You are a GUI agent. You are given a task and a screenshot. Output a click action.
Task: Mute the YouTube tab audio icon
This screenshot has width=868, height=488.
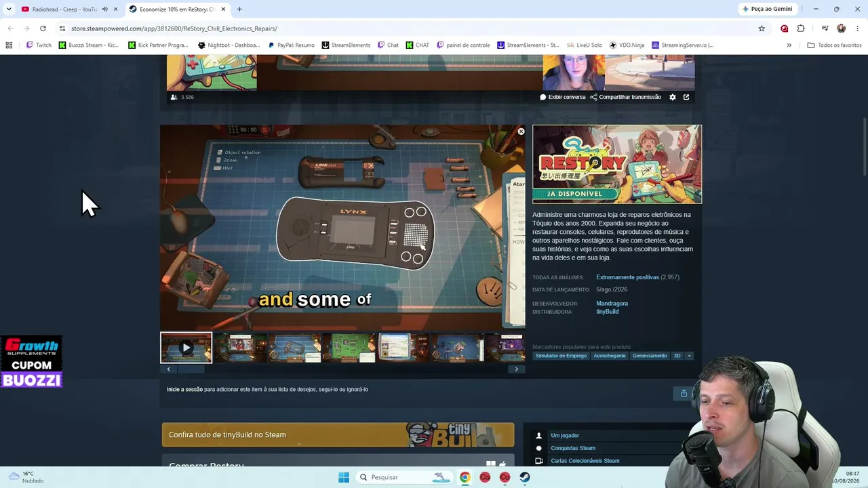click(x=104, y=9)
